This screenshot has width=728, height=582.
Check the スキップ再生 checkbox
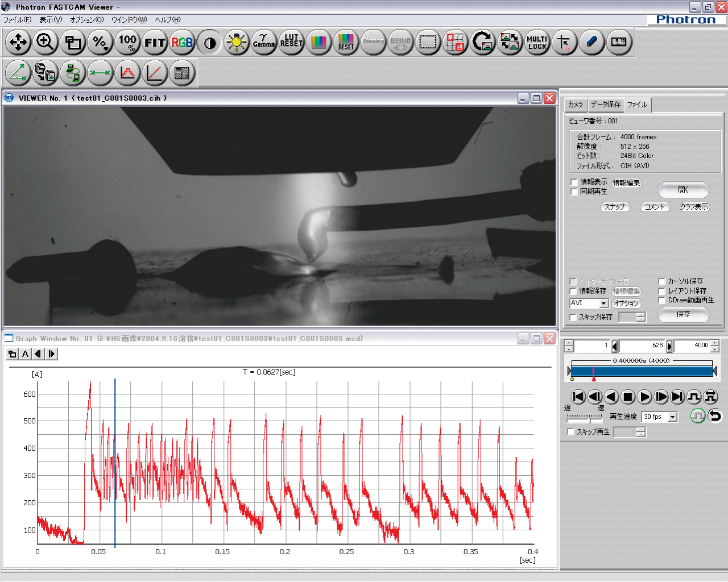(x=571, y=432)
